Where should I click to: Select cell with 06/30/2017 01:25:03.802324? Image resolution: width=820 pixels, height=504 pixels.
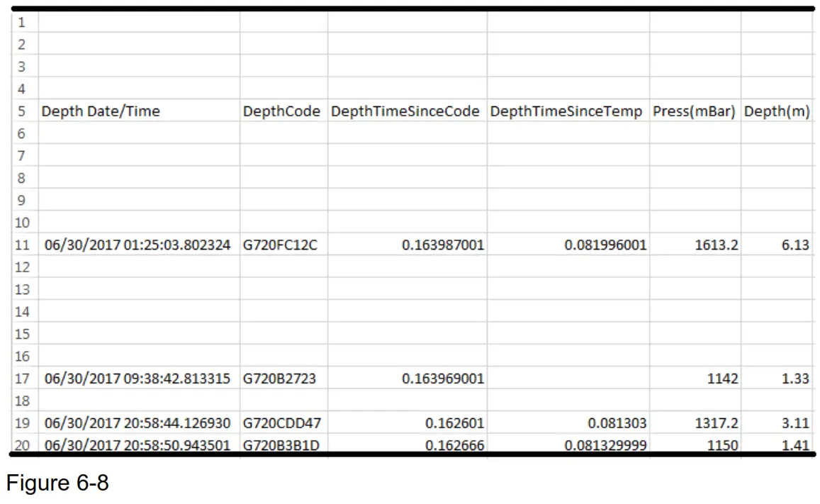(x=139, y=245)
